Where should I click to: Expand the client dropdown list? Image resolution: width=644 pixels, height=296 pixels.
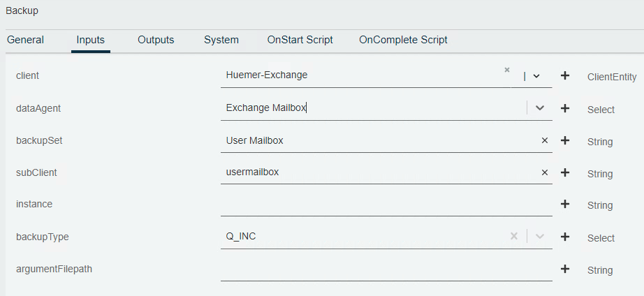536,76
